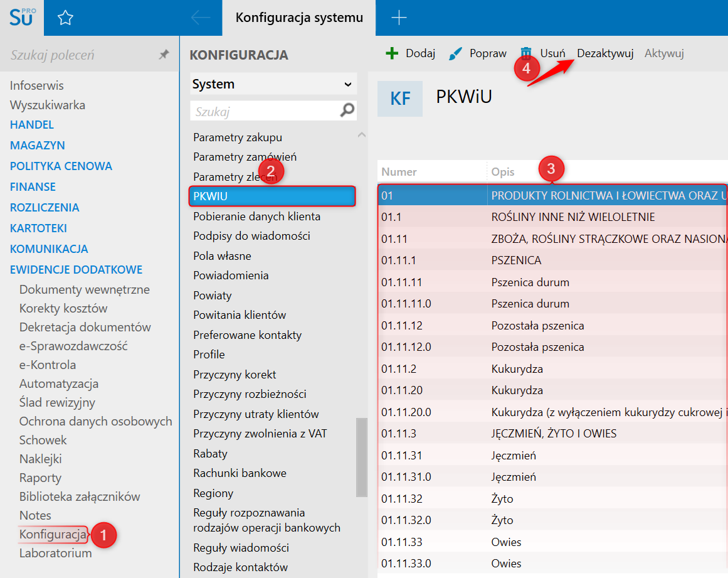Open e-Kontrola
728x578 pixels.
(48, 365)
